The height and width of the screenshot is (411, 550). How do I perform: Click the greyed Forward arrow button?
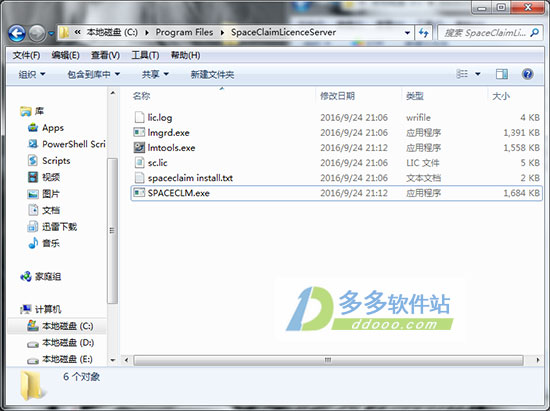(x=36, y=34)
